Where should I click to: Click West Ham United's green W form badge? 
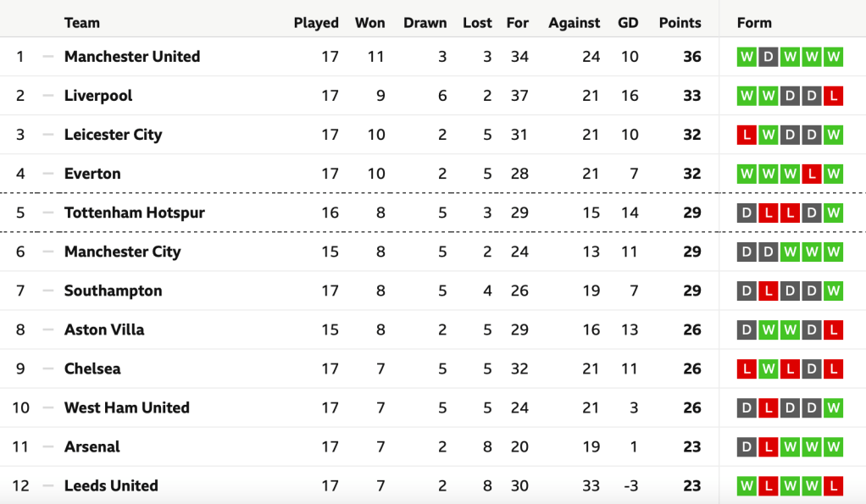834,407
